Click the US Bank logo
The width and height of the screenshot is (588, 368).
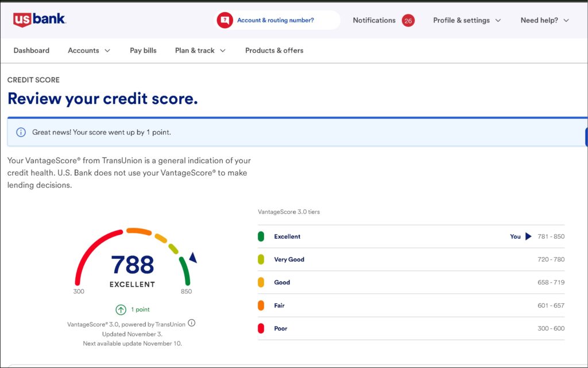point(39,20)
